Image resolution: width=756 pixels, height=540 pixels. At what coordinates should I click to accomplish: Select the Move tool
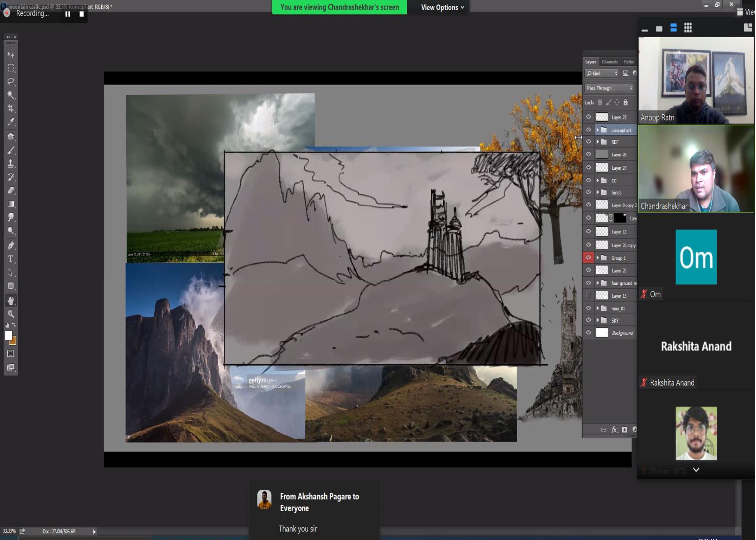(x=11, y=54)
